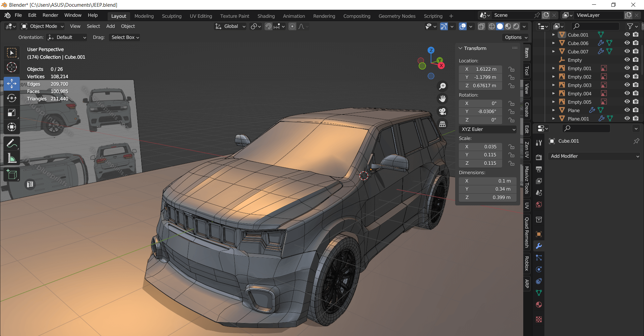644x336 pixels.
Task: Choose the Measure tool
Action: pos(12,158)
